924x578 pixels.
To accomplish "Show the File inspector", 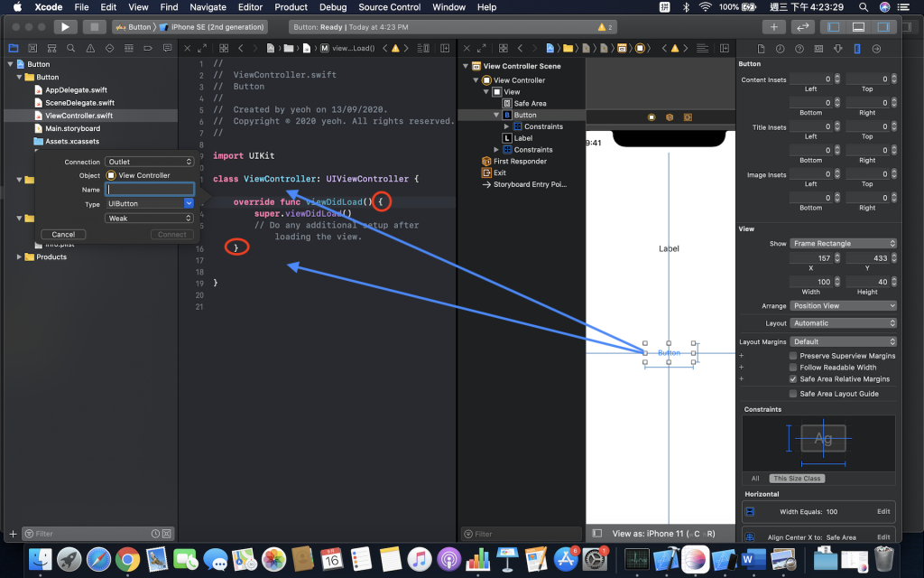I will coord(761,49).
